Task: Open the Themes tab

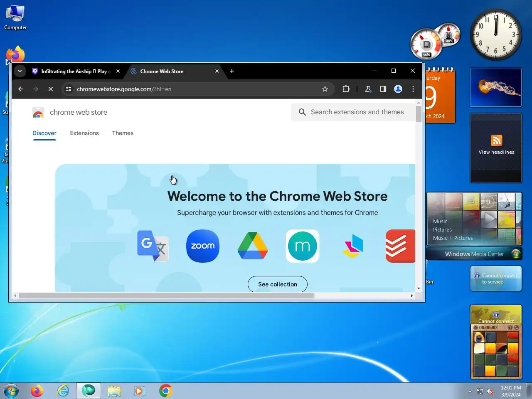Action: point(123,133)
